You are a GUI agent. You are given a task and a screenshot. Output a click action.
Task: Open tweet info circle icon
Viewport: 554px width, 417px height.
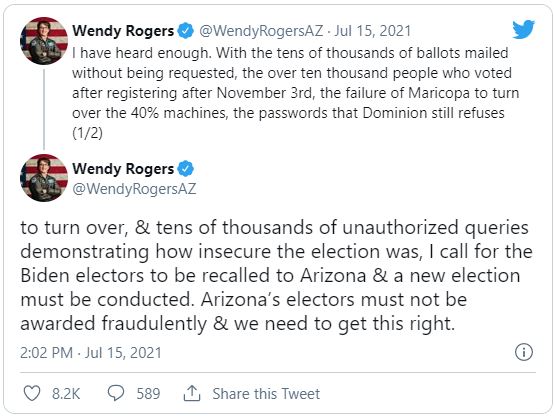click(x=524, y=352)
